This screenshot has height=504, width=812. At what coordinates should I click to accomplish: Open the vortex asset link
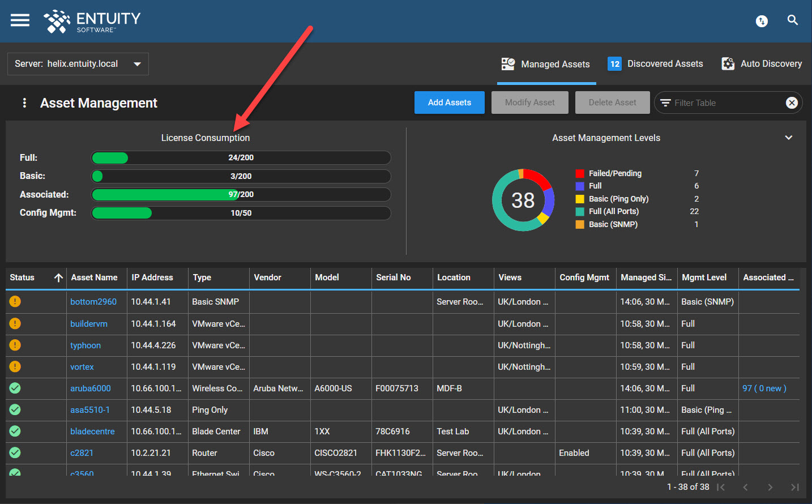(82, 367)
